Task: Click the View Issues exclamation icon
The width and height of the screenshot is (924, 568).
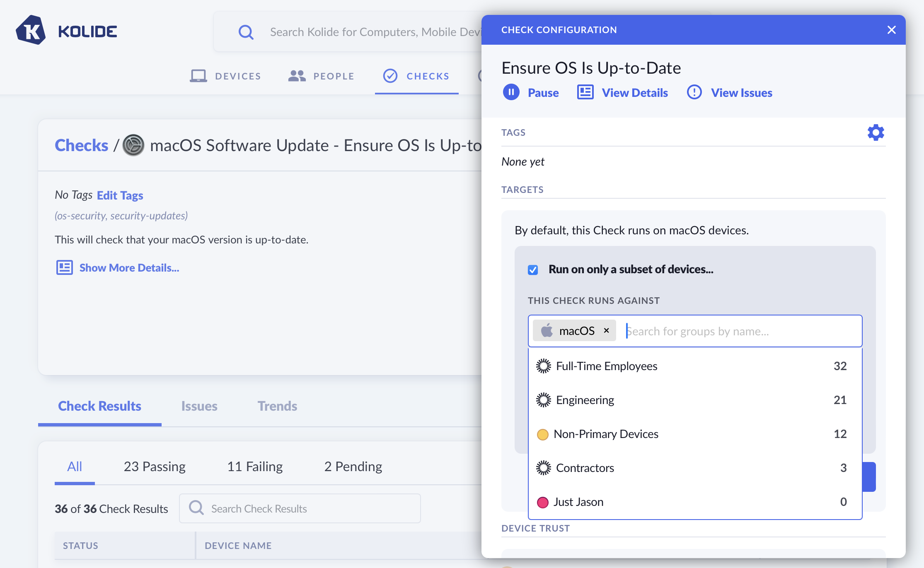Action: [694, 92]
